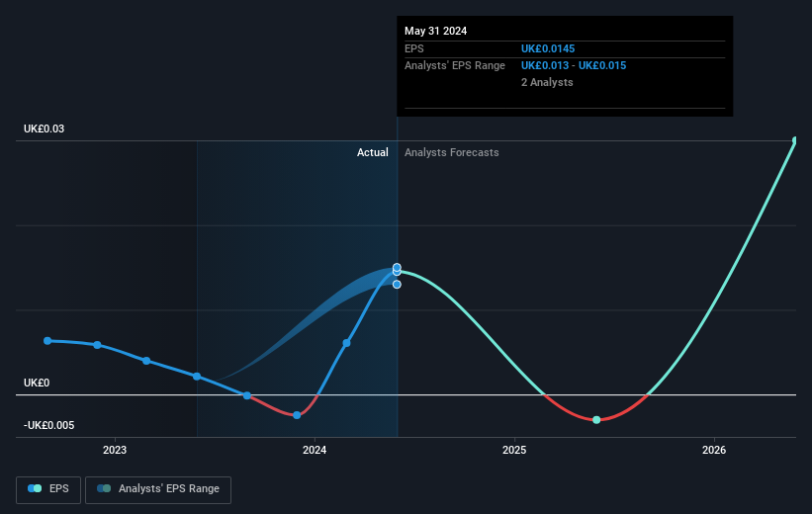
Task: Click the EPS point at shaded region start
Action: [197, 377]
